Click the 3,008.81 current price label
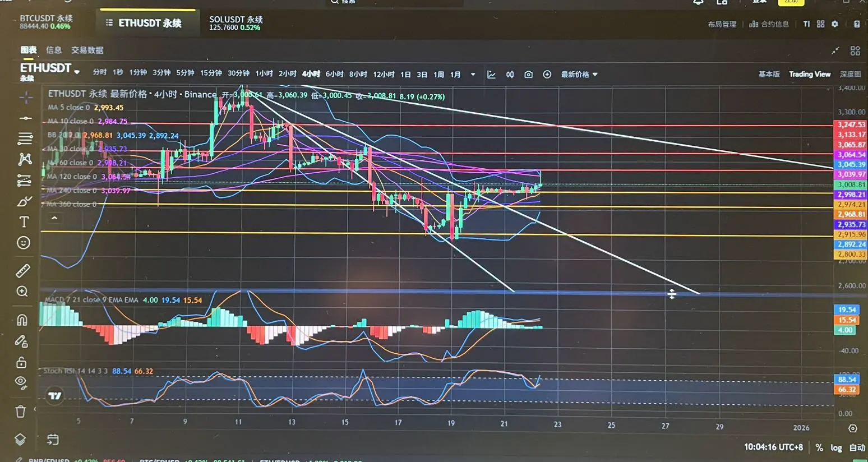 [x=851, y=184]
